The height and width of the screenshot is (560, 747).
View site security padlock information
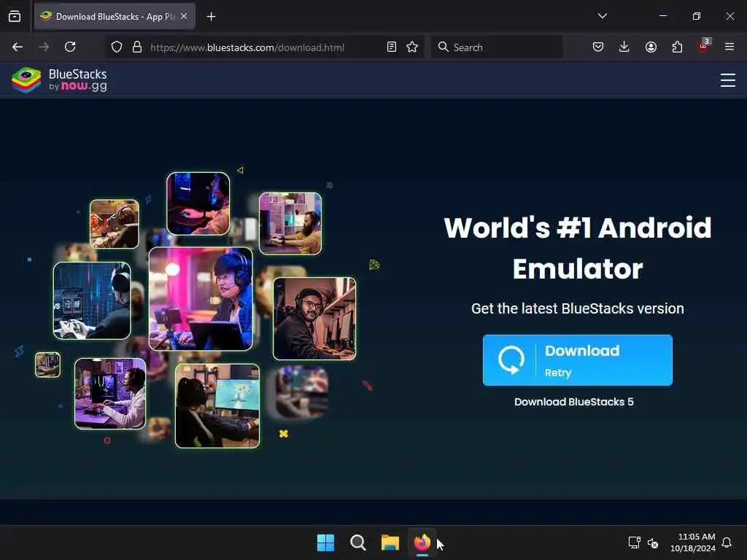click(x=137, y=47)
